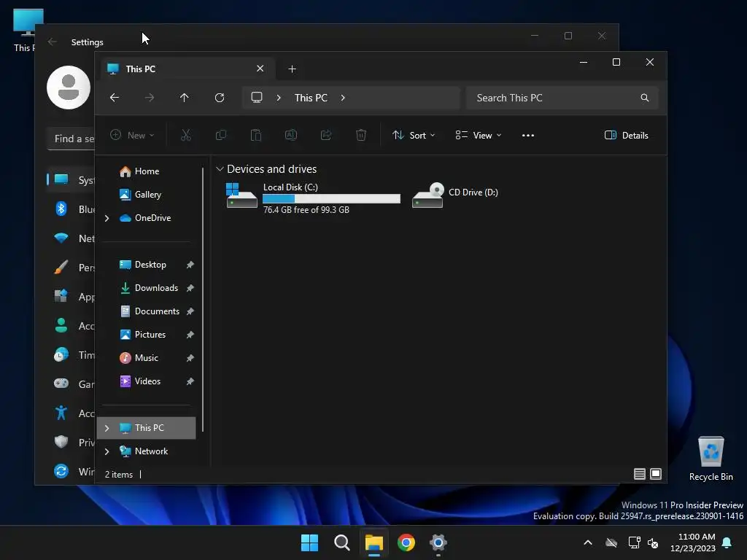Click the Cut scissors icon in toolbar

186,135
